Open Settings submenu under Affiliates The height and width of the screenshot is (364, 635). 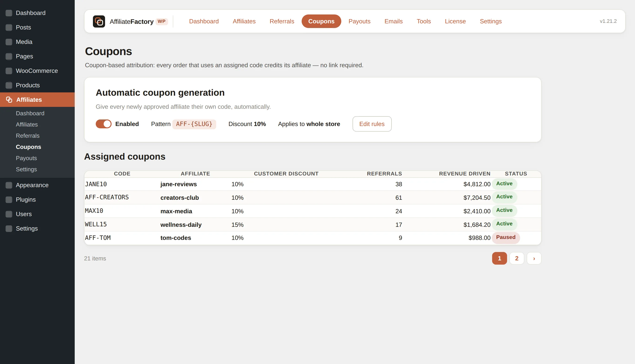coord(26,169)
